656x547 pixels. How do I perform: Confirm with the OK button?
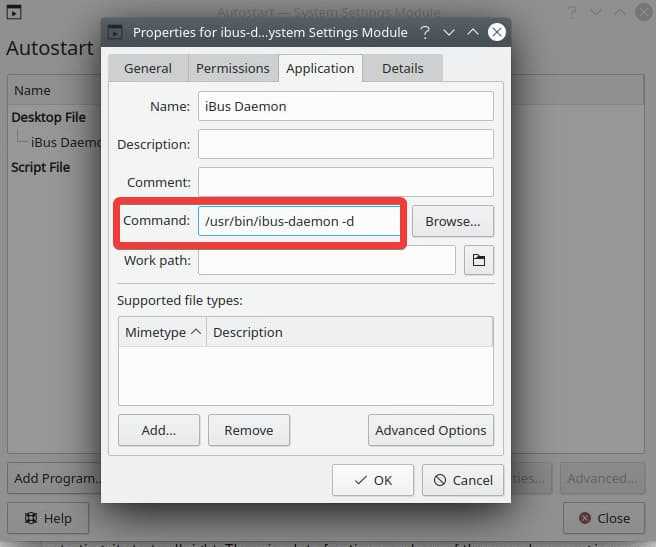tap(372, 480)
